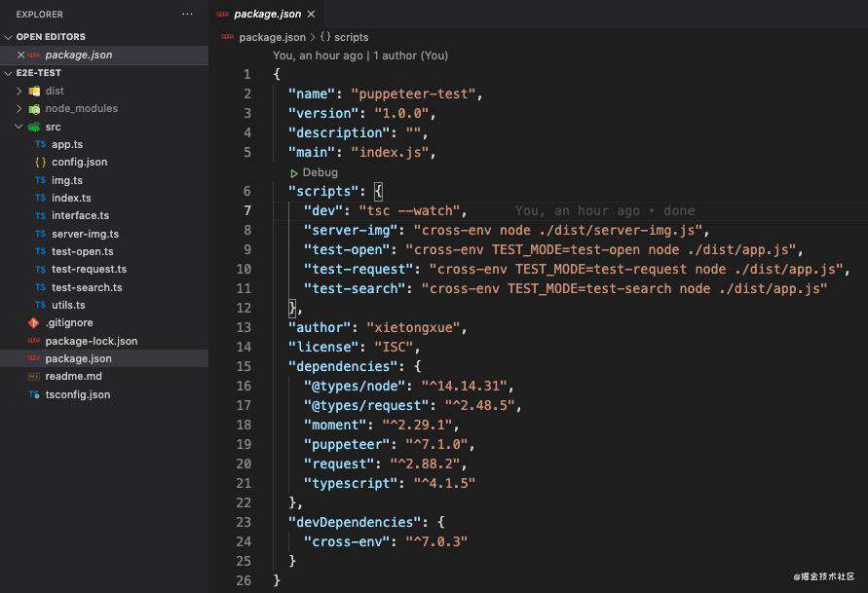
Task: Collapse the src folder chevron
Action: click(19, 127)
